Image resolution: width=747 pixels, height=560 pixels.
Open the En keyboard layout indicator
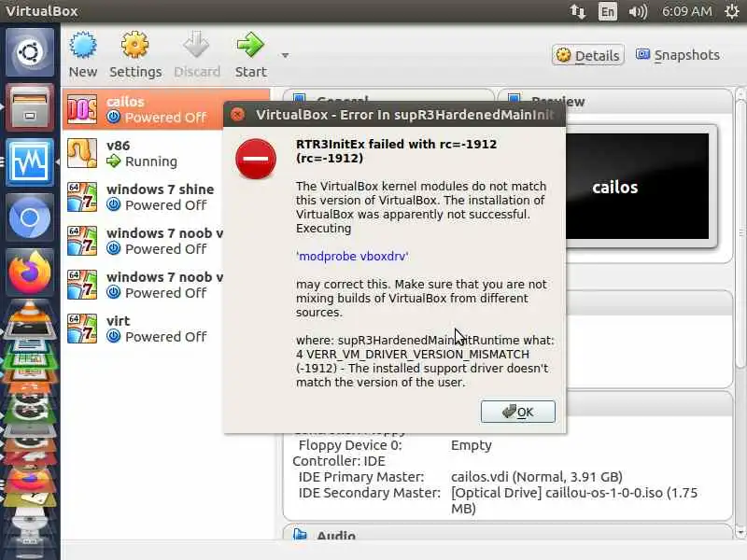[608, 11]
